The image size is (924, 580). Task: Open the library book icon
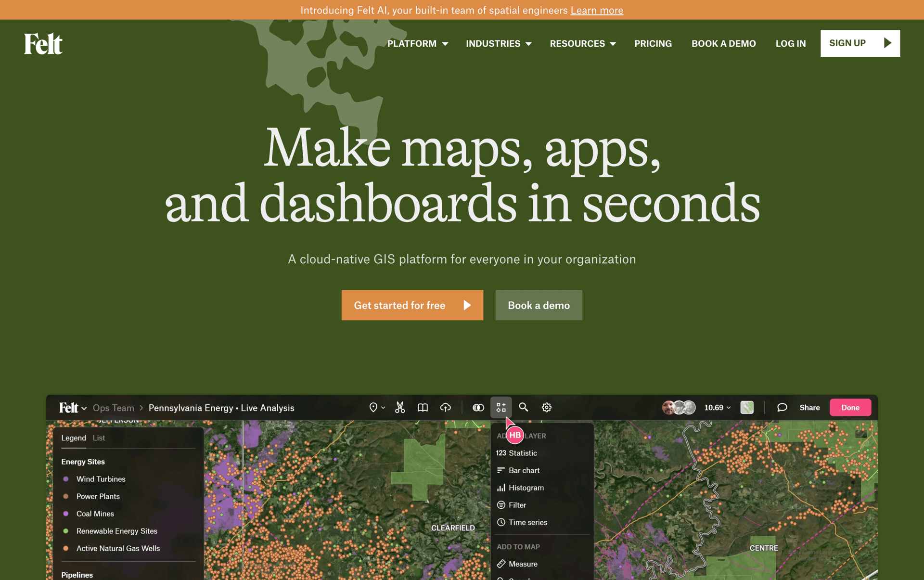(423, 408)
